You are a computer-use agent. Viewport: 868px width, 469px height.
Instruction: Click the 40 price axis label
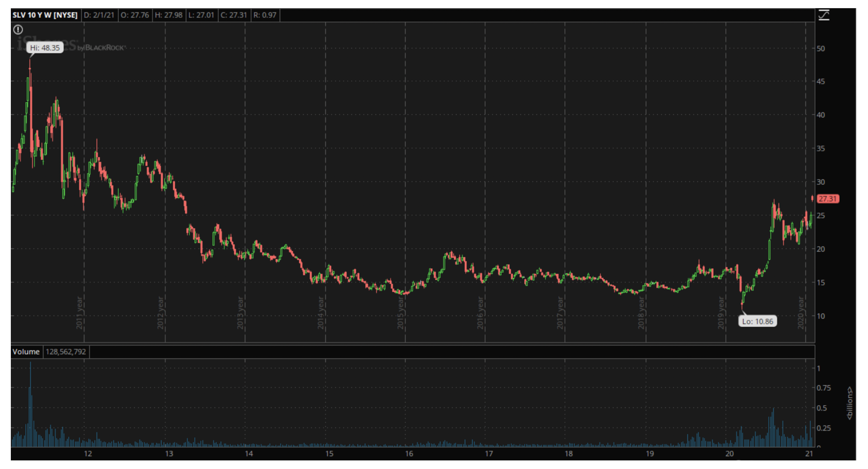[x=821, y=115]
